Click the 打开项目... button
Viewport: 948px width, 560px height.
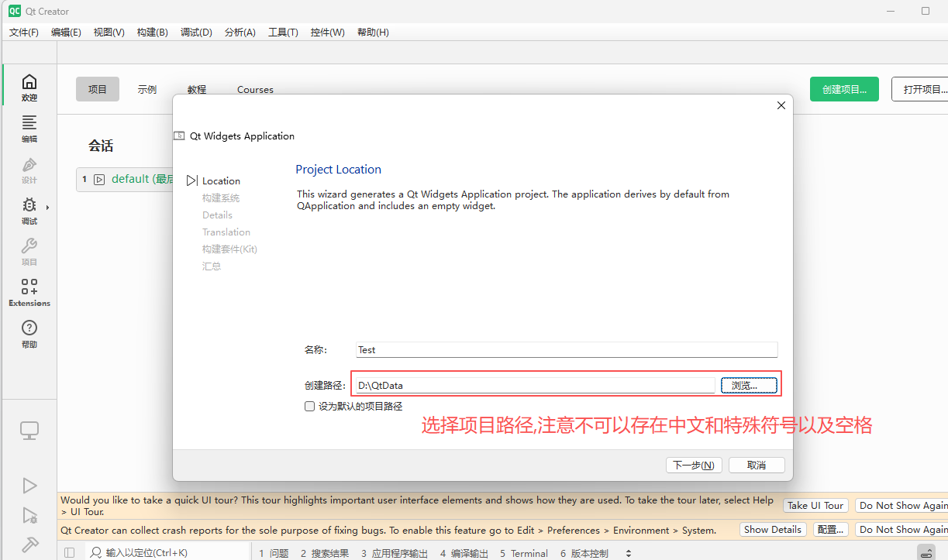(x=920, y=89)
